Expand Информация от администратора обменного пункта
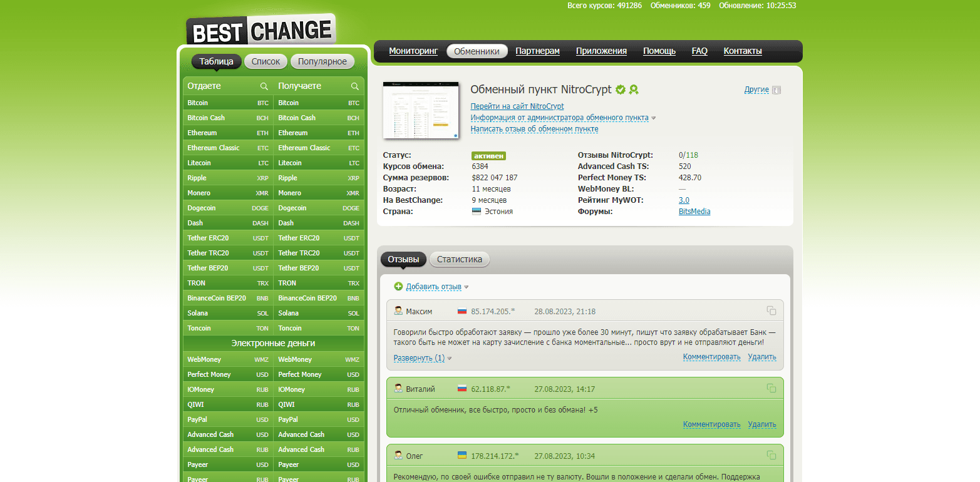 559,118
